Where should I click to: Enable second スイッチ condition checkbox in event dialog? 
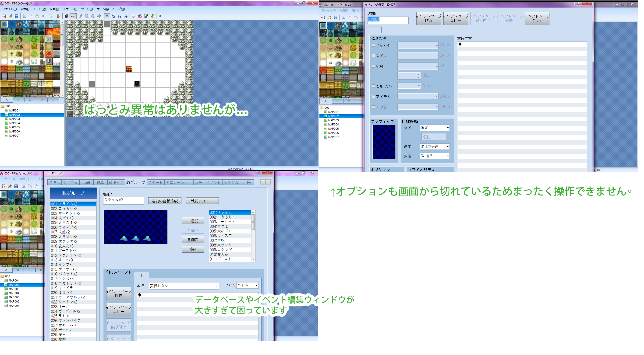(x=374, y=56)
